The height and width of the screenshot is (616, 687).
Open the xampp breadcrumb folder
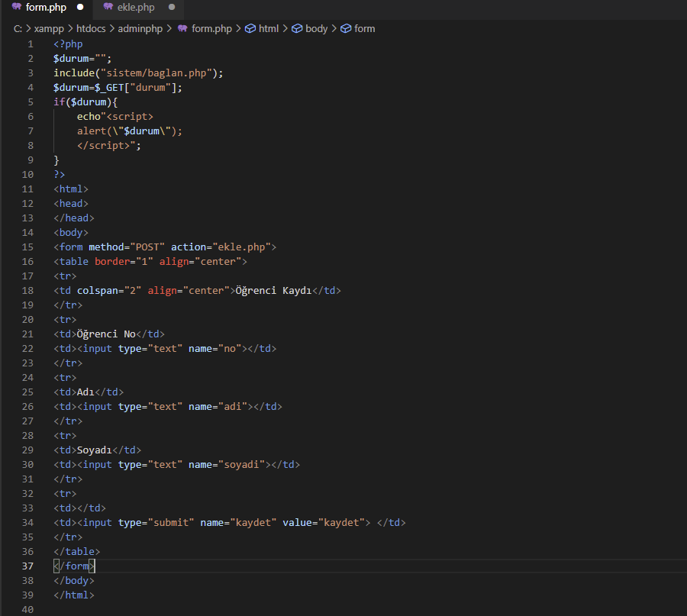pos(49,29)
